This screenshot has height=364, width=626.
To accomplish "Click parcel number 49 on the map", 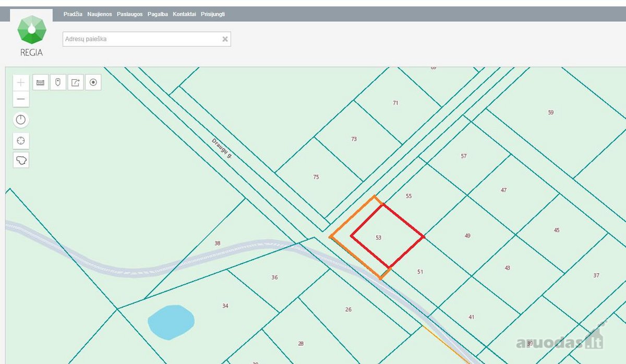I will tap(467, 236).
